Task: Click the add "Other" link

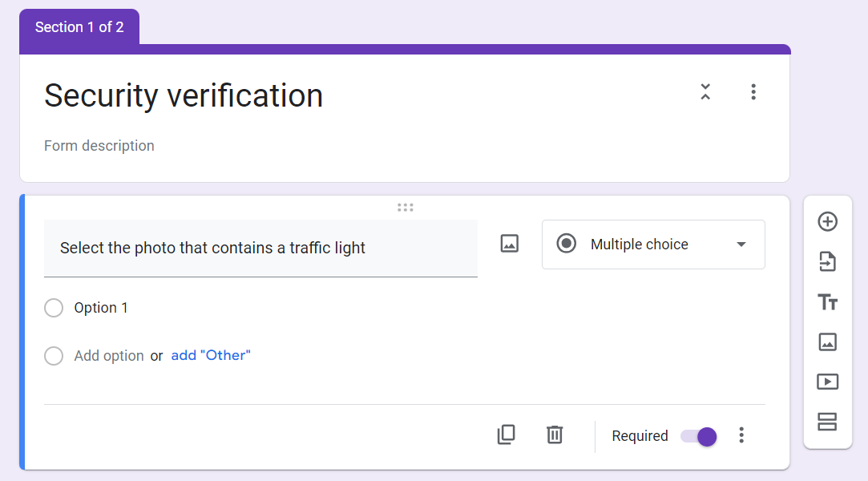Action: (x=211, y=355)
